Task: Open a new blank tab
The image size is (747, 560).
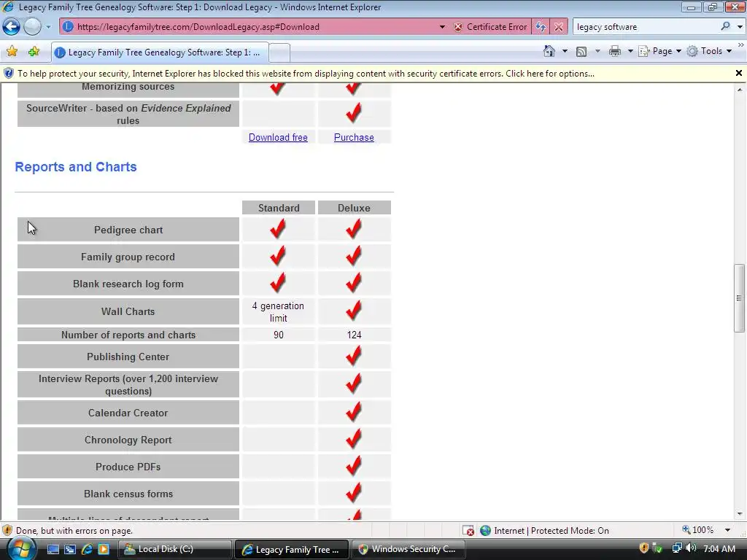Action: coord(279,52)
